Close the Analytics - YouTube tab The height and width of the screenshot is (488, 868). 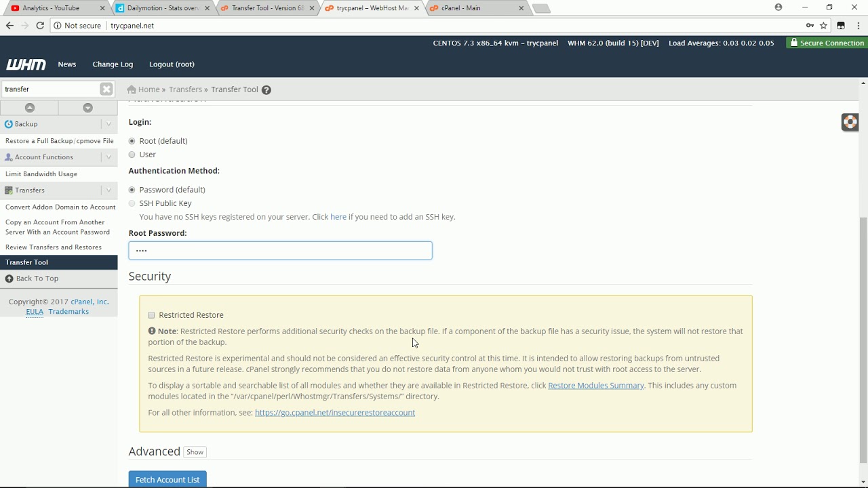tap(103, 8)
